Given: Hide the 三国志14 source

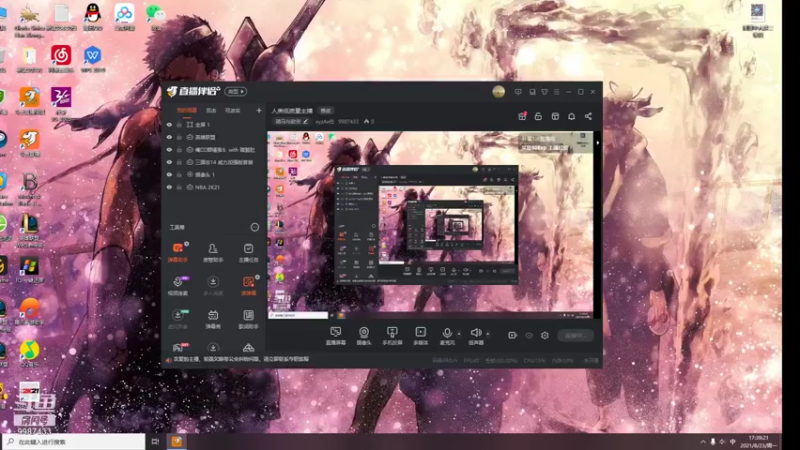Looking at the screenshot, I should [x=169, y=162].
